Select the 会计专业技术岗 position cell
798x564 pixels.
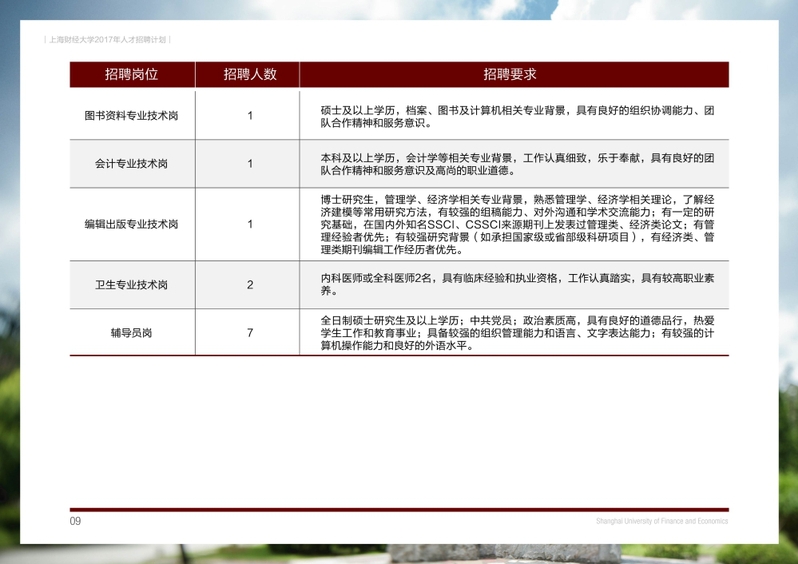click(131, 164)
